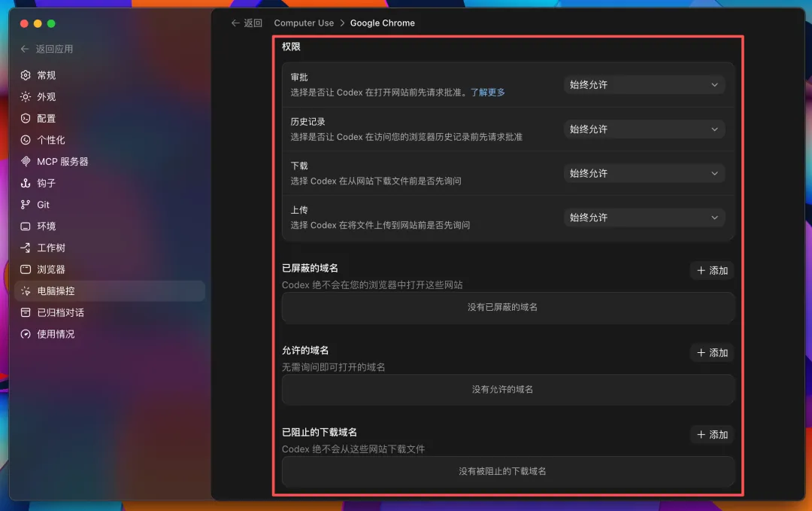Click the 浏览器 window icon
Screen dimensions: 812x511
pyautogui.click(x=26, y=269)
